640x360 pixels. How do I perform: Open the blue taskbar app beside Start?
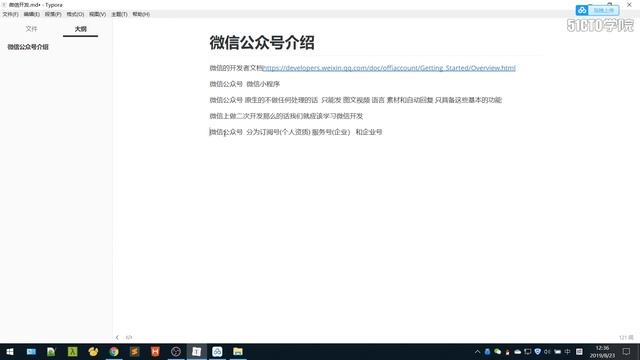31,351
